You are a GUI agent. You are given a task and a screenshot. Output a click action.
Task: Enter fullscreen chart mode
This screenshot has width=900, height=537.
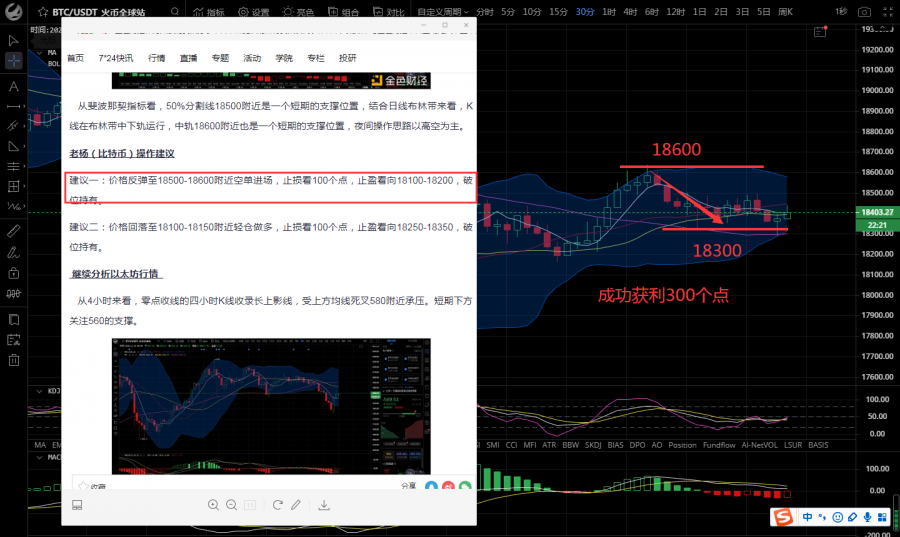[x=887, y=11]
